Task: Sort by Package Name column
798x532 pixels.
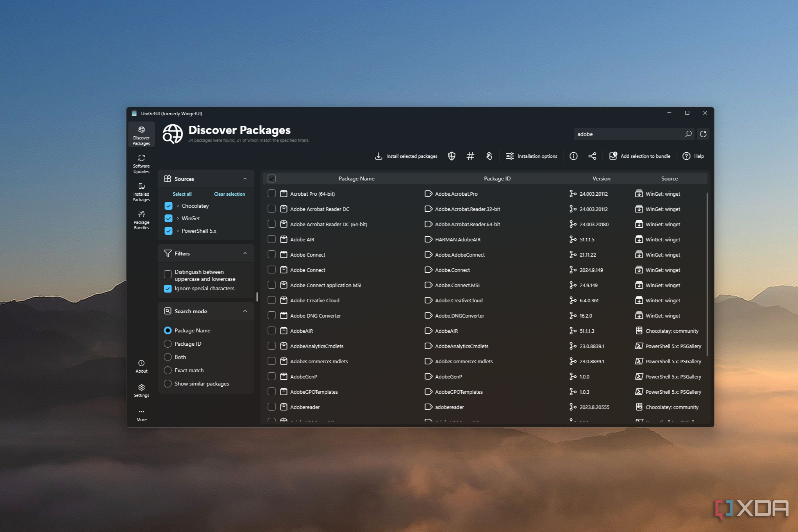Action: click(356, 179)
